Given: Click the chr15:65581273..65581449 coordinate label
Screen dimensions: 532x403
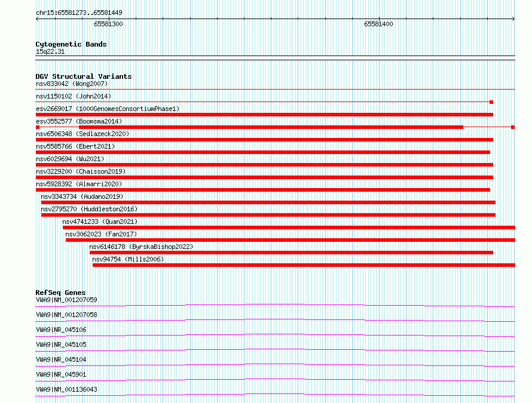Looking at the screenshot, I should point(79,13).
